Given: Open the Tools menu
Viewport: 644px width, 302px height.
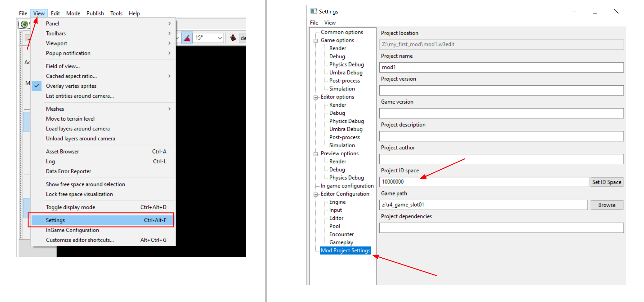Looking at the screenshot, I should tap(116, 13).
